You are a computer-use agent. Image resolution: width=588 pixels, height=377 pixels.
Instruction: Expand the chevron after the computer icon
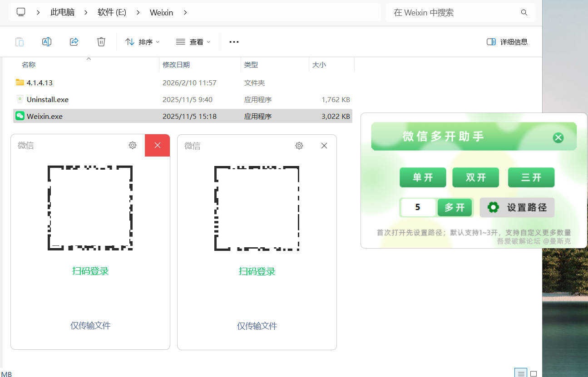pyautogui.click(x=38, y=12)
